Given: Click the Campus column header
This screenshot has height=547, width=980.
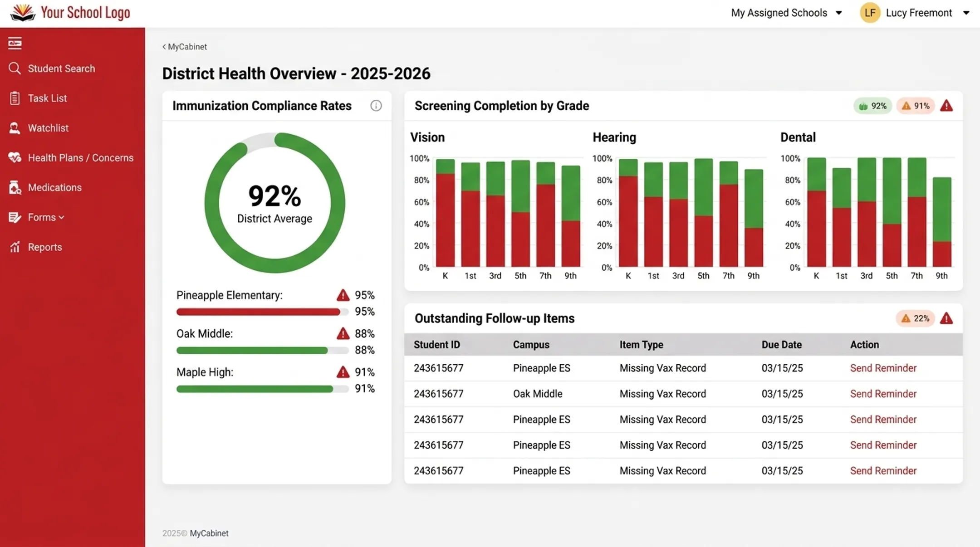Looking at the screenshot, I should click(531, 345).
